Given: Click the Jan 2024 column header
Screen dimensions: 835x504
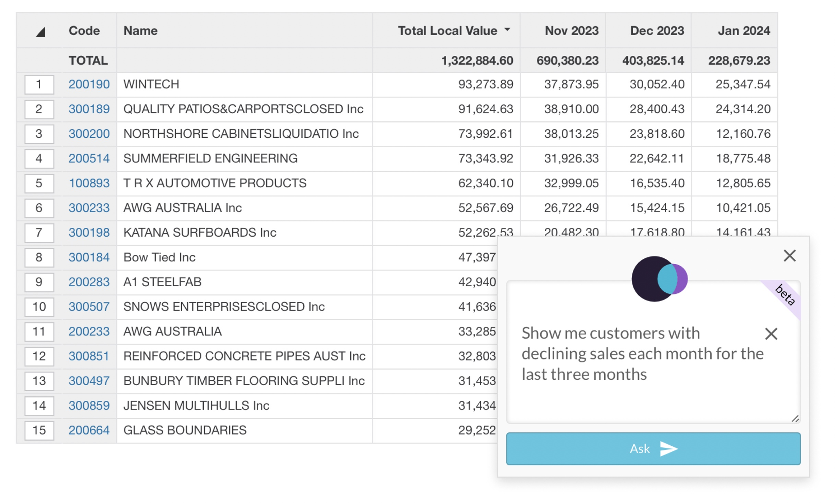Looking at the screenshot, I should point(743,31).
